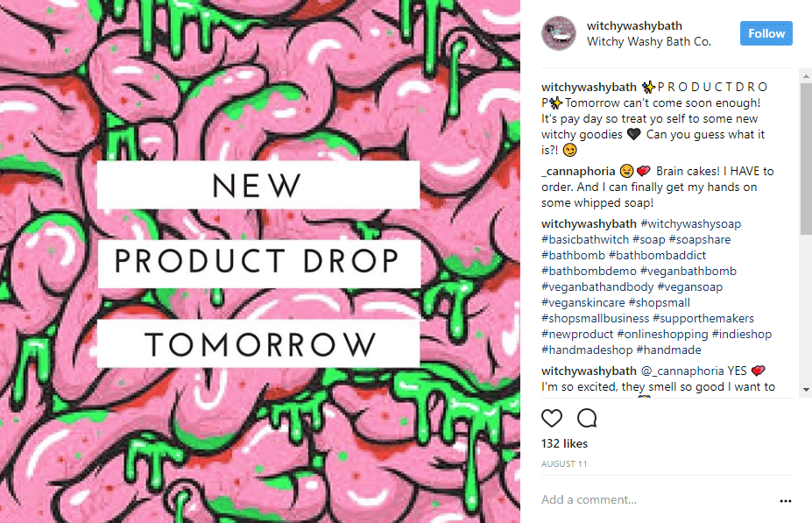Open AUGUST 11 post timestamp
Screen dimensions: 812x523
[564, 464]
